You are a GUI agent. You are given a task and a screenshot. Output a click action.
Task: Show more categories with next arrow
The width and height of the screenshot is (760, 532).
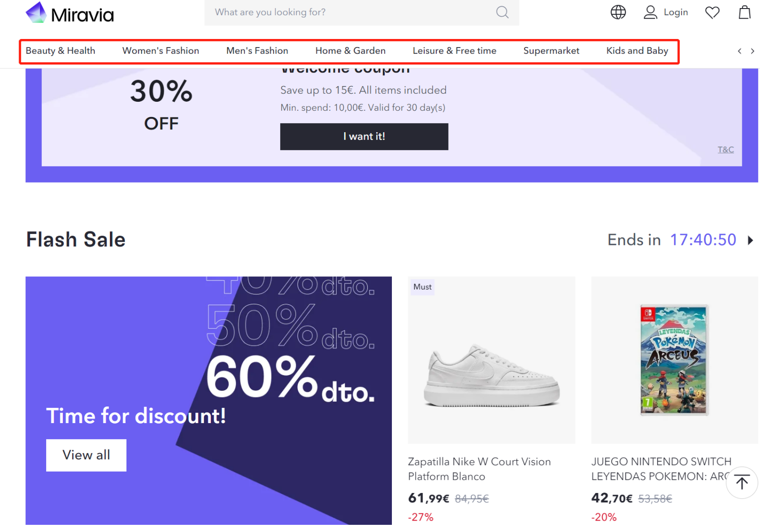click(752, 51)
